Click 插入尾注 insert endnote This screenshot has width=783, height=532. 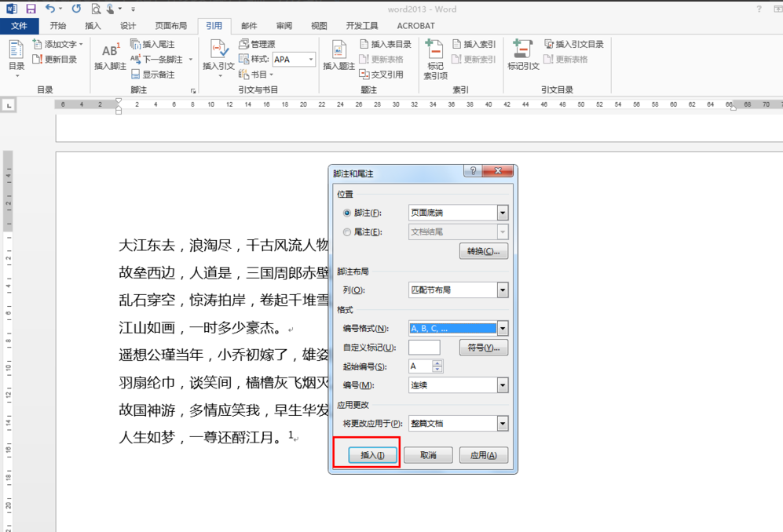pyautogui.click(x=153, y=44)
